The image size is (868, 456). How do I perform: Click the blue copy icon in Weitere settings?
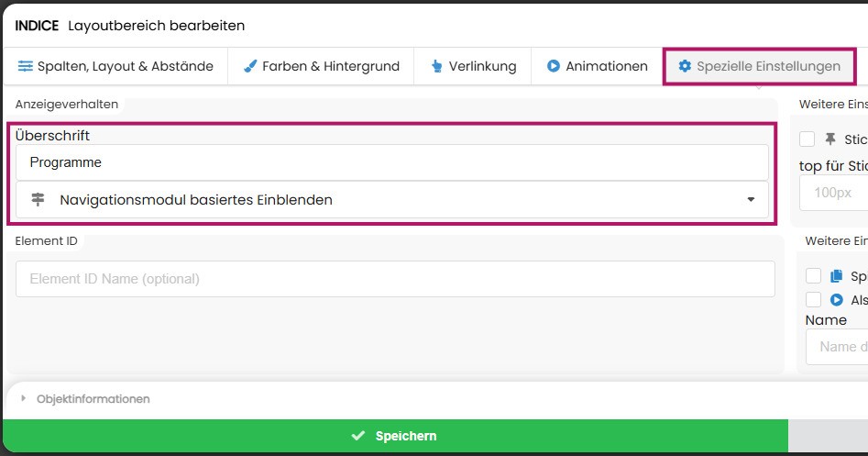click(836, 275)
